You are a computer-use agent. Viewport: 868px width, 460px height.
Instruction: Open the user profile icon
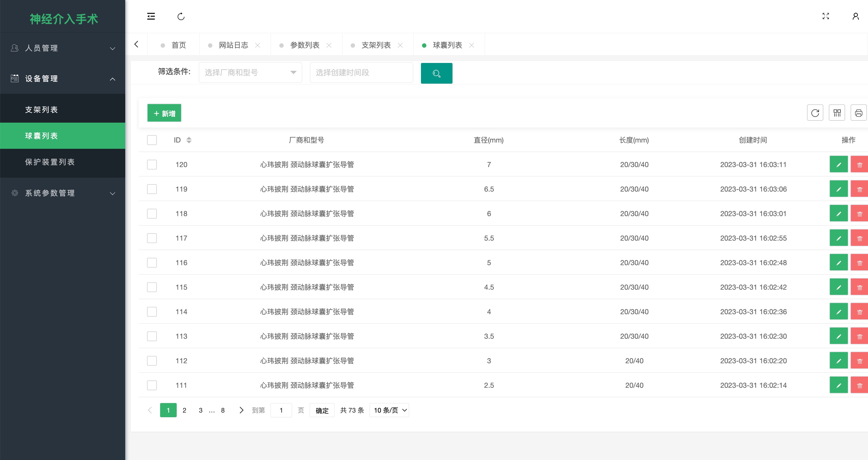[x=855, y=16]
